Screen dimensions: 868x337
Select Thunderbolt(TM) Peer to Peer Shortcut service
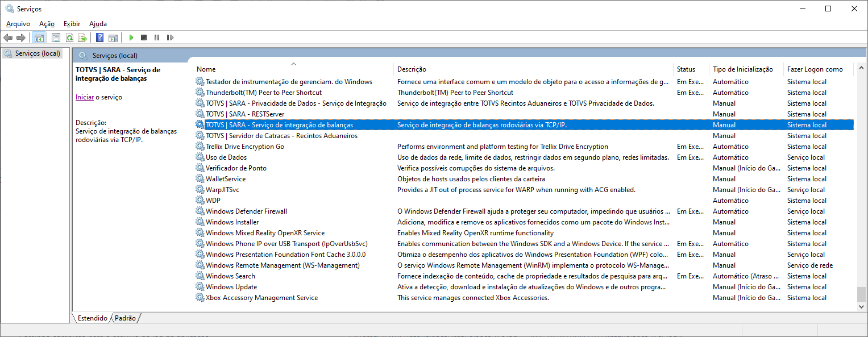coord(524,93)
